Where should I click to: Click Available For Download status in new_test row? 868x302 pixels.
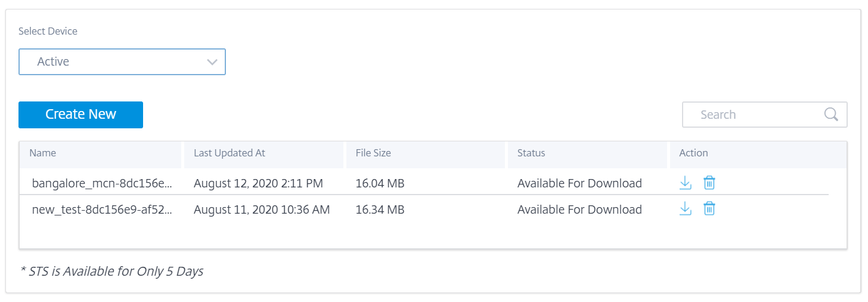pos(579,209)
